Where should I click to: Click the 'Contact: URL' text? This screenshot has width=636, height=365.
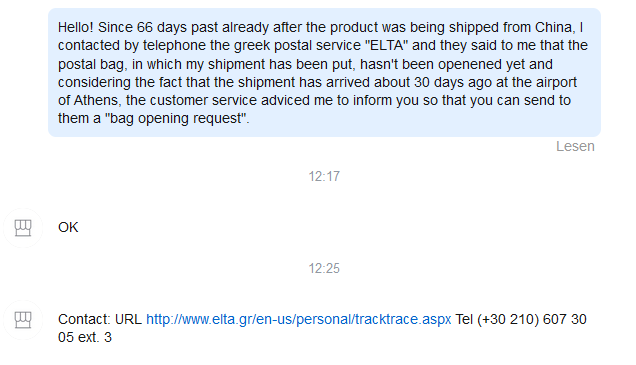point(100,320)
